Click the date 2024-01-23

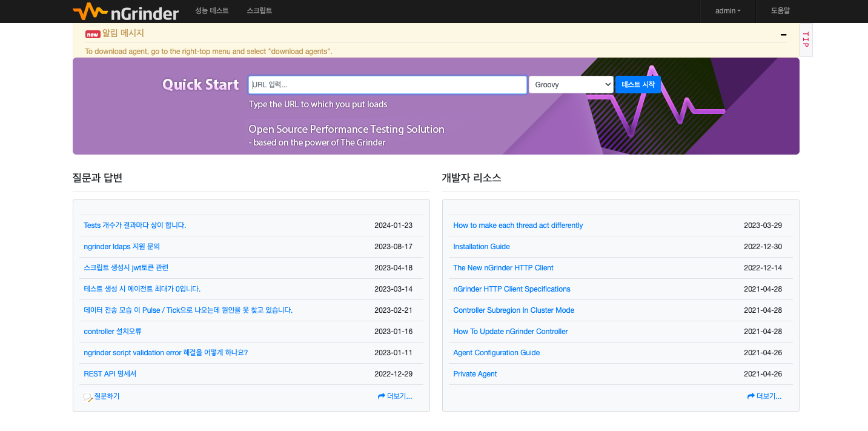(393, 226)
